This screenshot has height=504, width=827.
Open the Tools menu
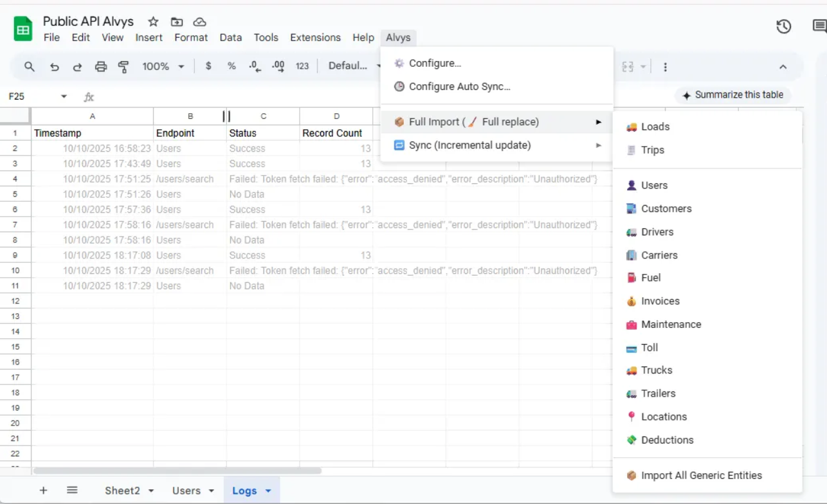coord(266,37)
